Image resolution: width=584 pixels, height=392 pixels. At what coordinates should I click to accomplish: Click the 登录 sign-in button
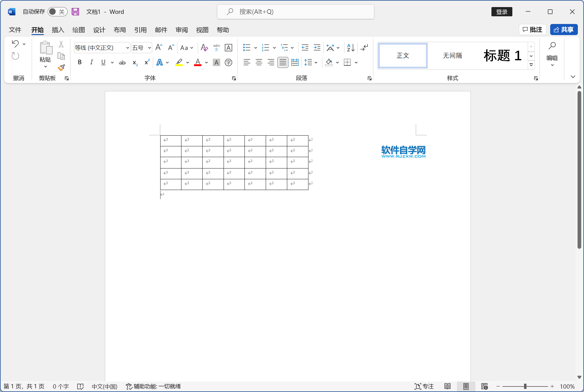(x=502, y=11)
